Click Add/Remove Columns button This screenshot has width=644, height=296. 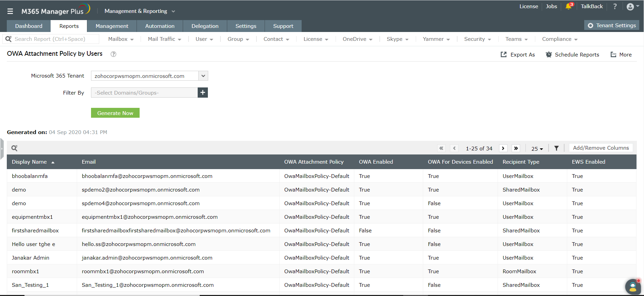tap(601, 148)
